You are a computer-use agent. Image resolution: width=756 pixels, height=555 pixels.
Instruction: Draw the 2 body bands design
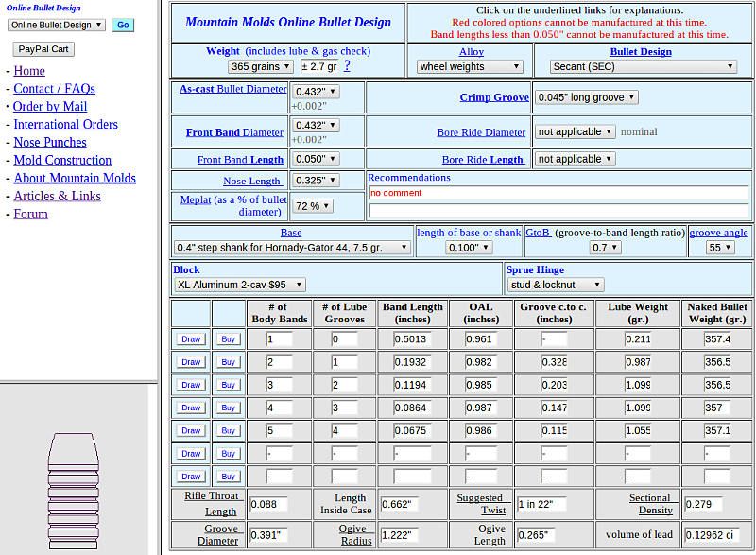191,362
